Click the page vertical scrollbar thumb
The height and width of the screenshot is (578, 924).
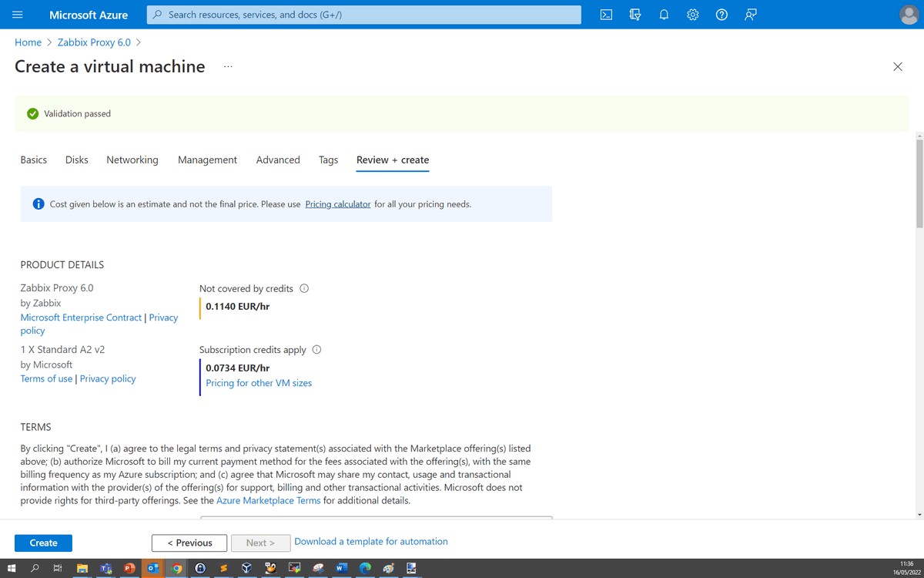(919, 183)
